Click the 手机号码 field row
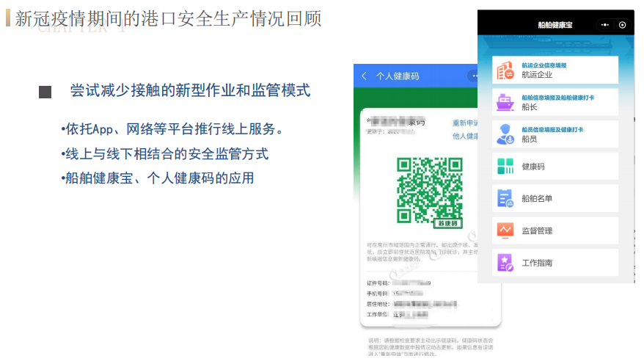The width and height of the screenshot is (644, 364). pos(395,294)
